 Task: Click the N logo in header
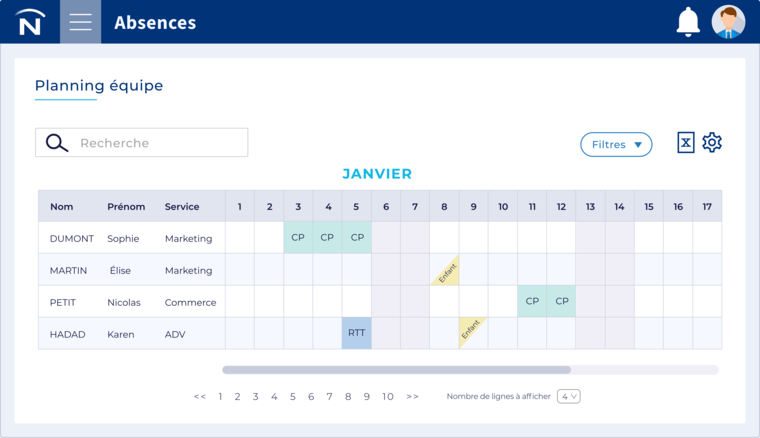[30, 22]
